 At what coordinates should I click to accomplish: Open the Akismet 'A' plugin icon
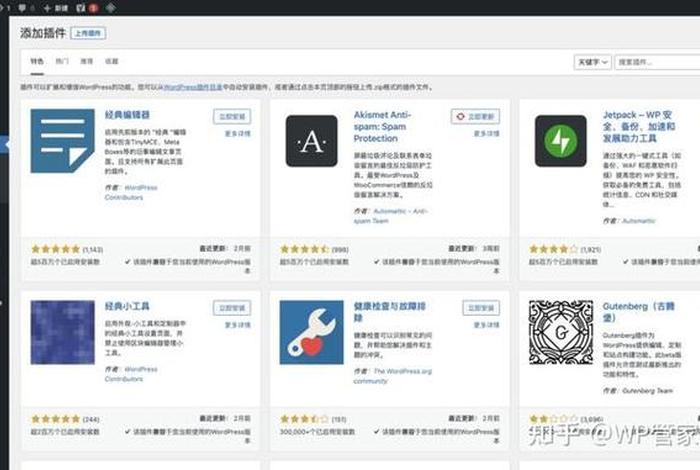pyautogui.click(x=312, y=141)
